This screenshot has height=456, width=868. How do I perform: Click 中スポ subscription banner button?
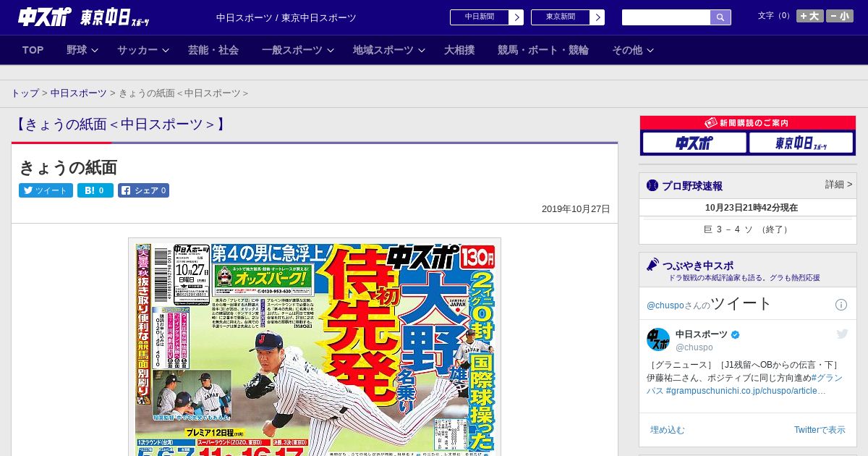tap(694, 143)
